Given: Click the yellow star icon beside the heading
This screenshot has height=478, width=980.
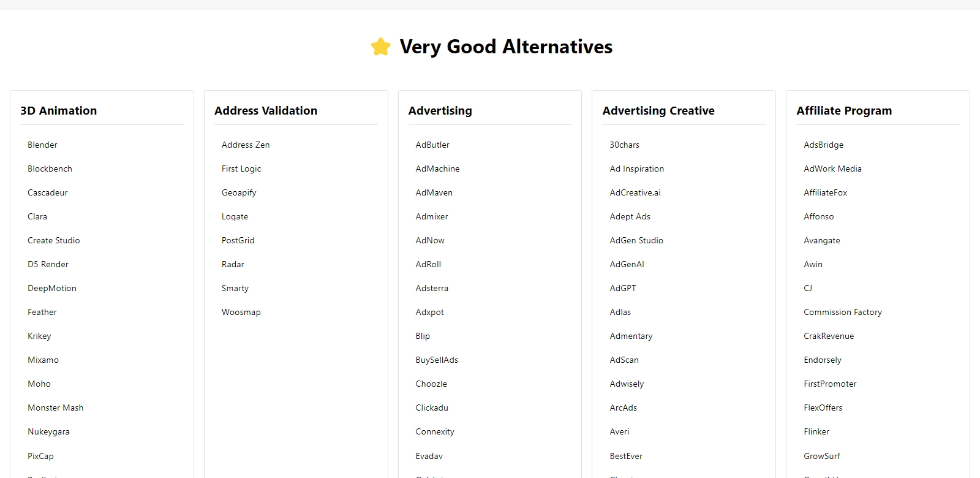Looking at the screenshot, I should 380,47.
